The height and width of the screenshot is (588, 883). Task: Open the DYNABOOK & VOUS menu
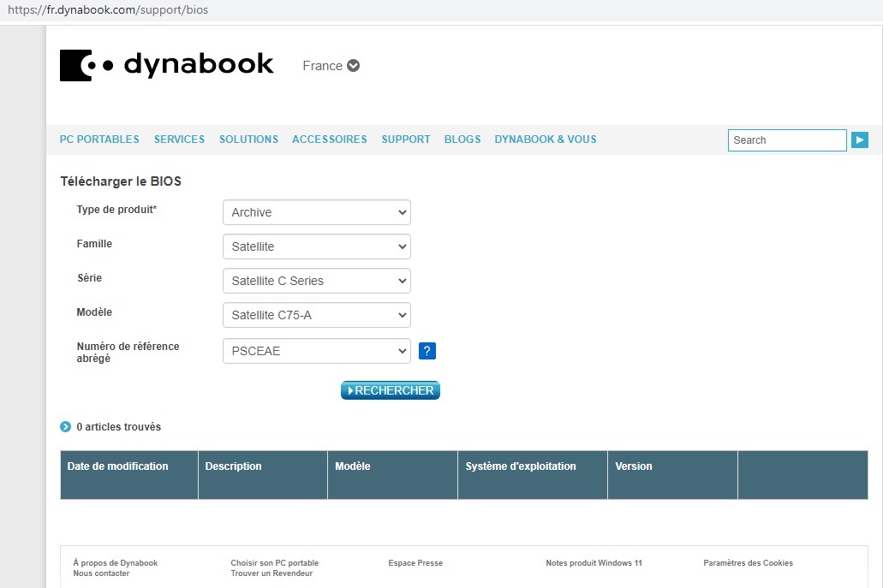(545, 139)
